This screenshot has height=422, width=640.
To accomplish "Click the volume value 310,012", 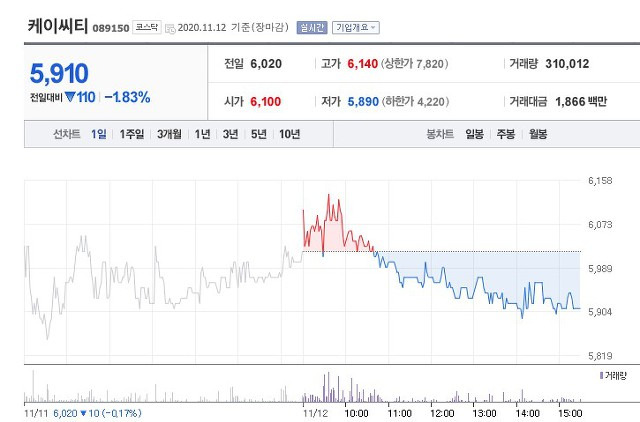I will 567,64.
